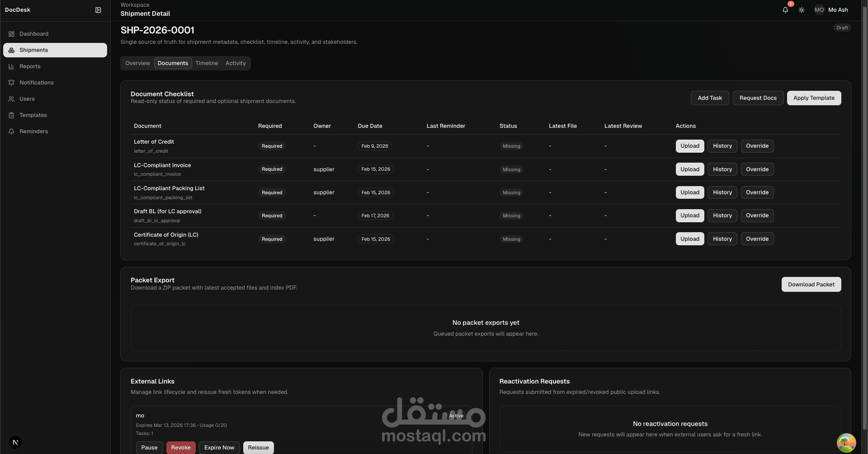Override Draft BL status
Image resolution: width=868 pixels, height=454 pixels.
point(757,215)
